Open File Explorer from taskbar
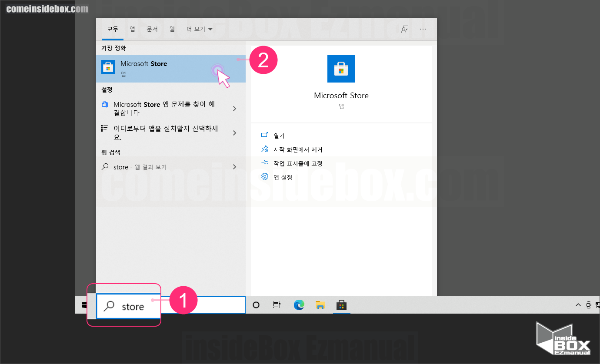Viewport: 600px width, 364px height. [320, 305]
